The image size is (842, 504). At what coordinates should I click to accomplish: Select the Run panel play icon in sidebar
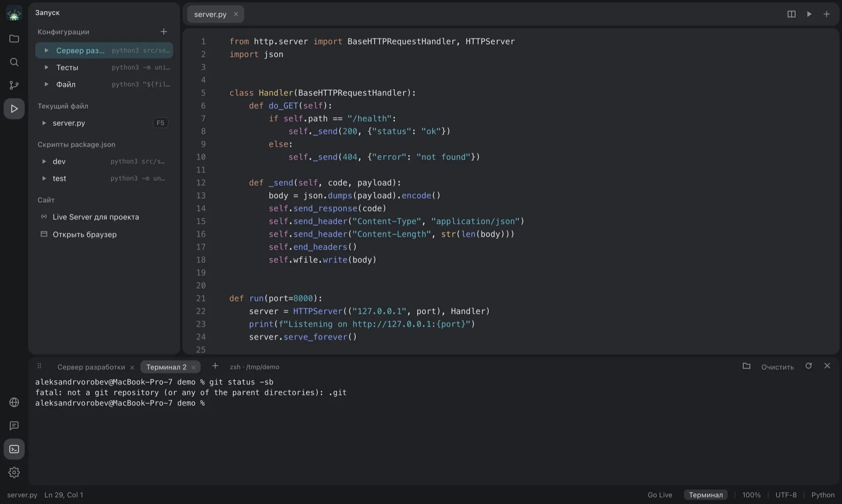pyautogui.click(x=14, y=109)
